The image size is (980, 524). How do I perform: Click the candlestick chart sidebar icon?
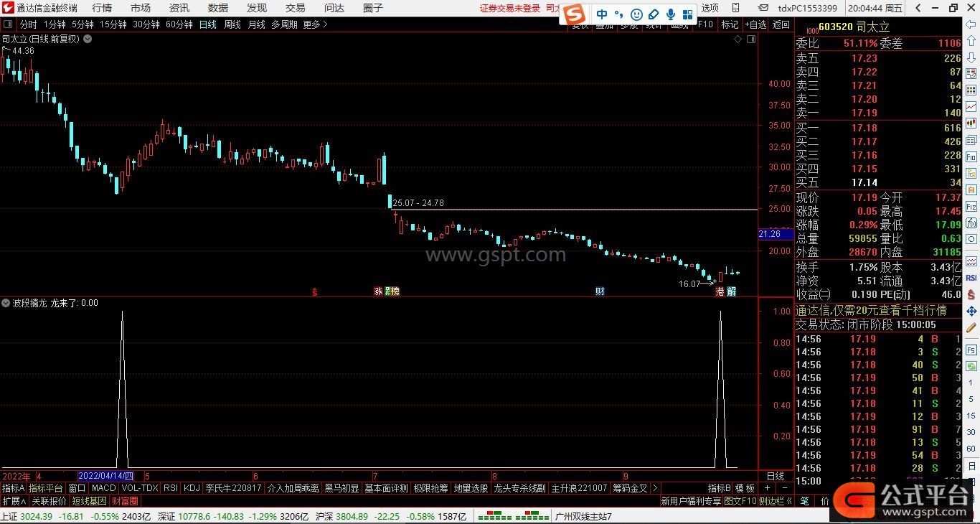[971, 123]
